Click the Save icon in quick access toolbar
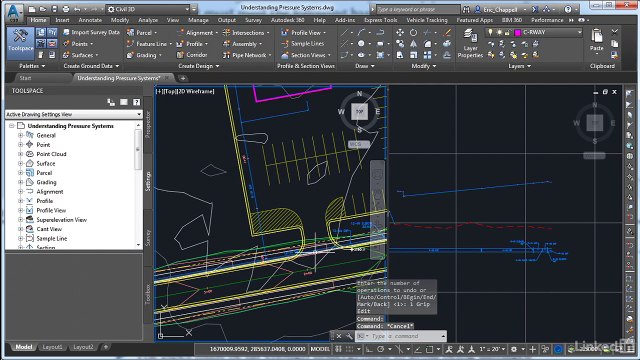640x360 pixels. [x=54, y=9]
